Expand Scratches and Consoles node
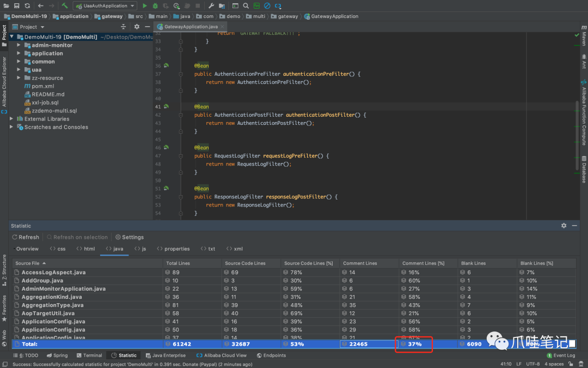This screenshot has width=588, height=368. tap(11, 127)
